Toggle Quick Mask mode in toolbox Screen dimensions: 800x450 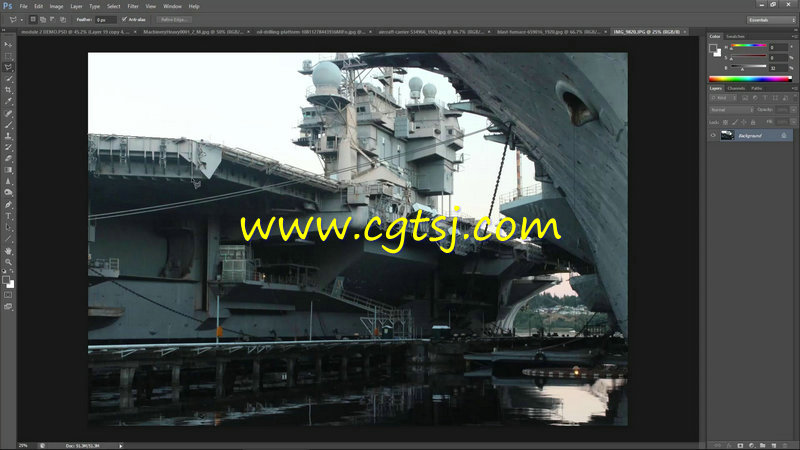[x=8, y=295]
